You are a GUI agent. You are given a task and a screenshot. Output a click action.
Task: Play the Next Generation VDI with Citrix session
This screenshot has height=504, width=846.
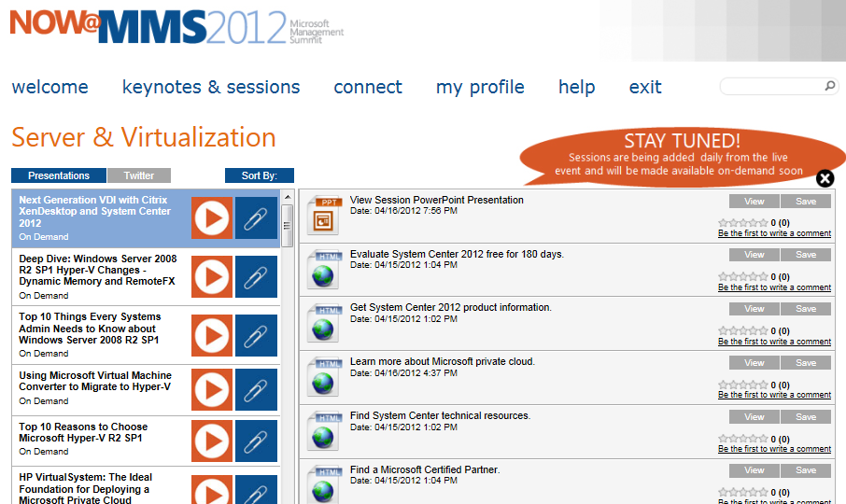pyautogui.click(x=212, y=218)
